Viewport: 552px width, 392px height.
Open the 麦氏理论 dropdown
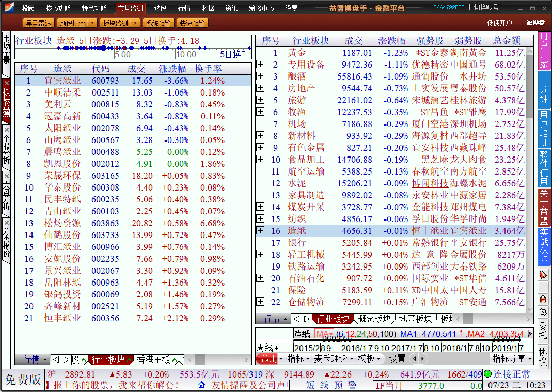(335, 359)
